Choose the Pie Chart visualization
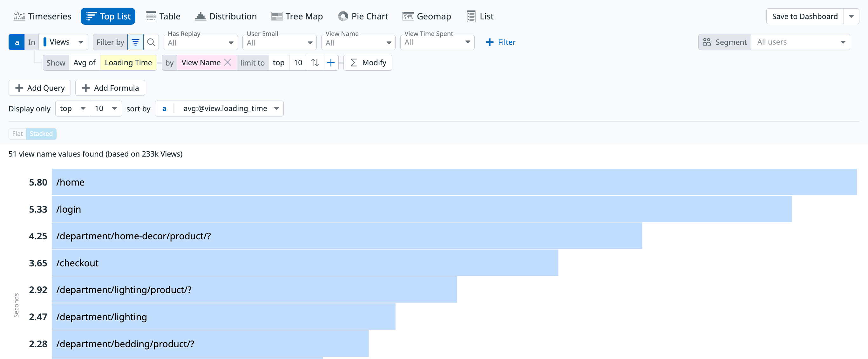Image resolution: width=868 pixels, height=359 pixels. [363, 16]
